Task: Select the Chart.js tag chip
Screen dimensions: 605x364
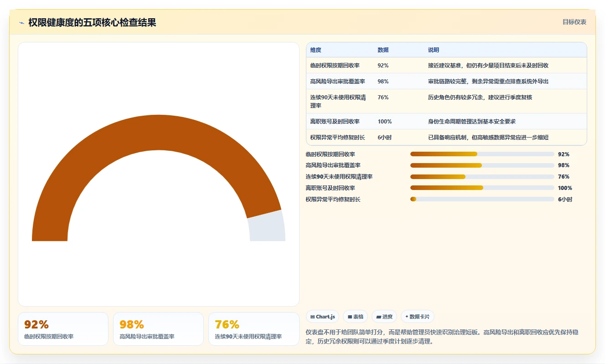Action: coord(322,317)
